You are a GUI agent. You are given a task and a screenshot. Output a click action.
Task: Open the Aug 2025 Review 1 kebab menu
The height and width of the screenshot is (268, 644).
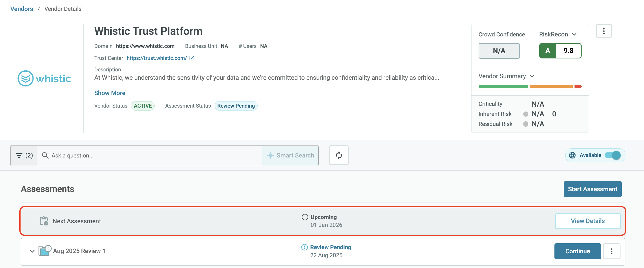611,251
